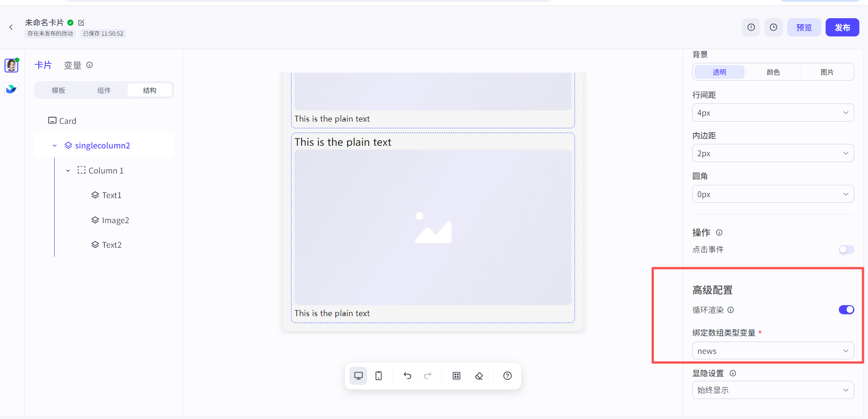Open the 始终显示 visibility dropdown
The image size is (868, 419).
(x=773, y=390)
